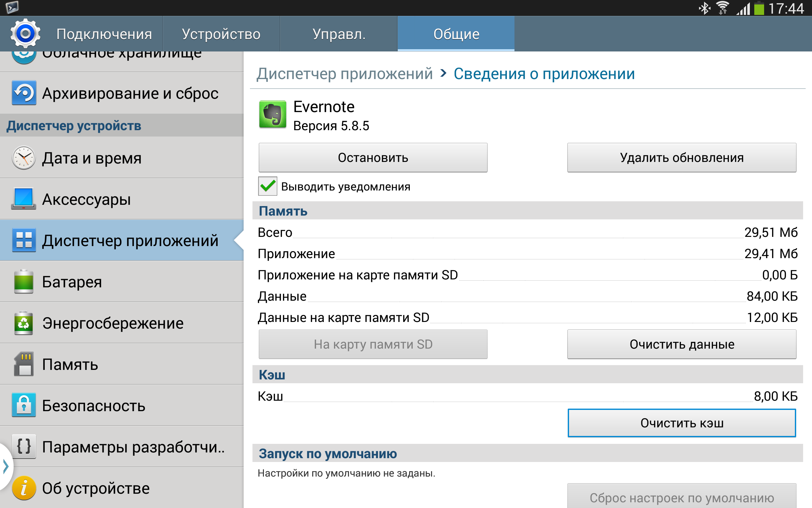The height and width of the screenshot is (508, 812).
Task: Tap the Всего 29,51 Мб row
Action: pyautogui.click(x=527, y=232)
